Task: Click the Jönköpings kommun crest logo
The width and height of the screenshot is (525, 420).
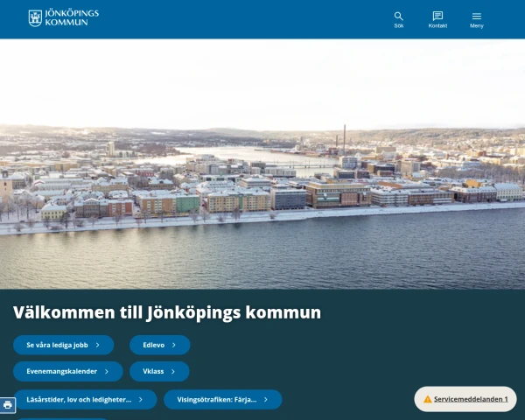Action: 35,17
